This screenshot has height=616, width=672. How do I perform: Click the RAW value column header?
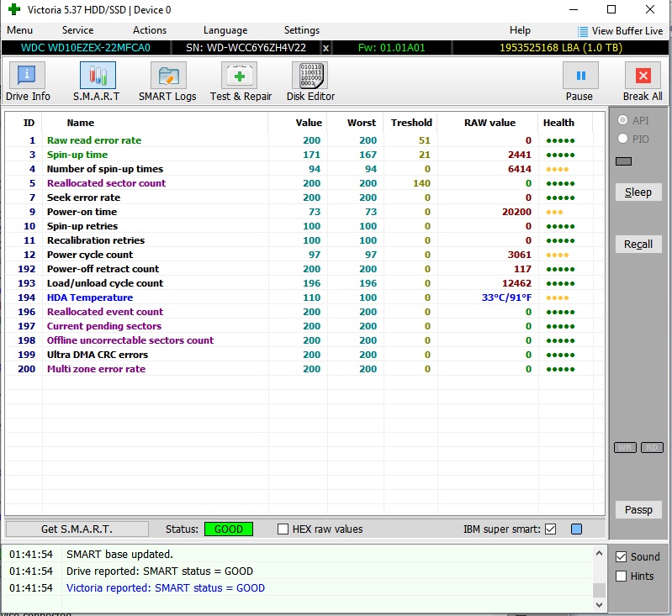pos(489,123)
